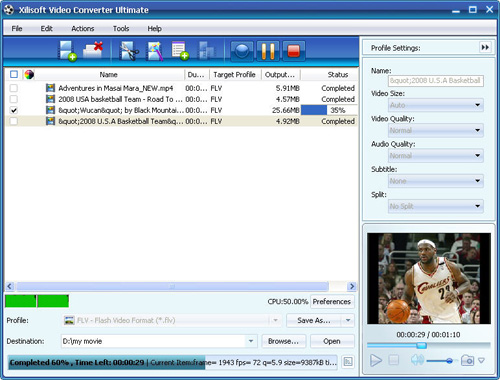500x380 pixels.
Task: Collapse Profile Settings with double-arrow button
Action: pyautogui.click(x=485, y=47)
